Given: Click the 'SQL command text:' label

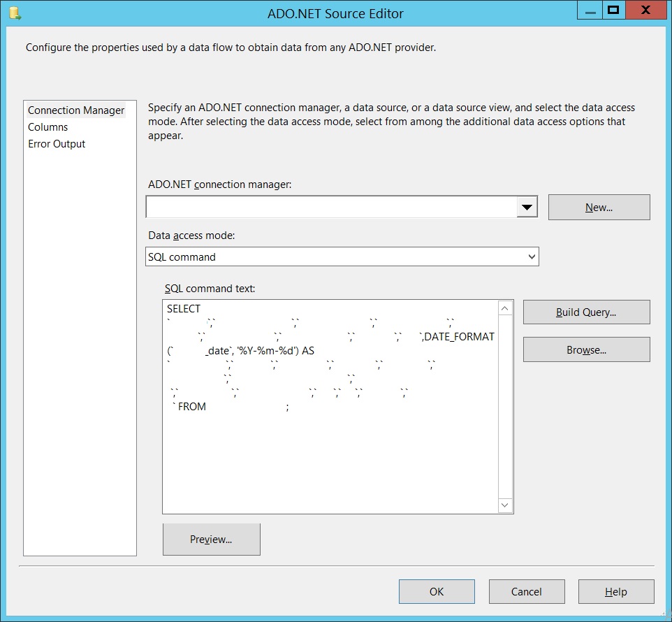Looking at the screenshot, I should pyautogui.click(x=210, y=289).
